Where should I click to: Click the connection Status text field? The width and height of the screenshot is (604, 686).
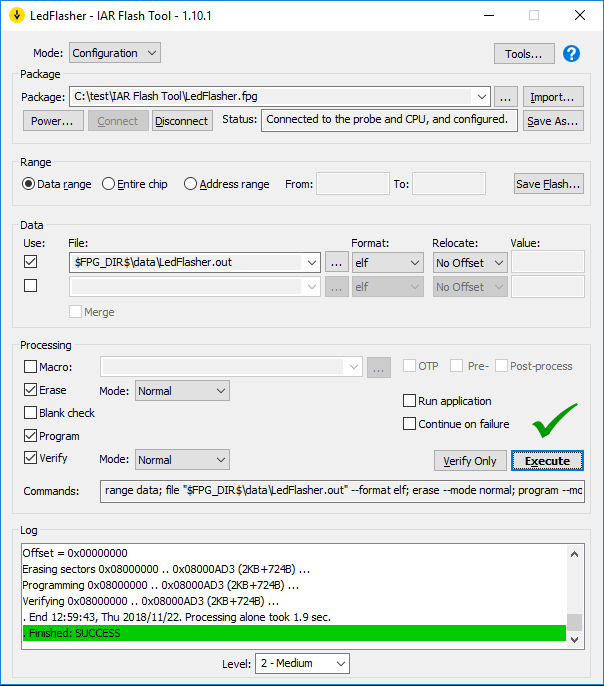389,120
